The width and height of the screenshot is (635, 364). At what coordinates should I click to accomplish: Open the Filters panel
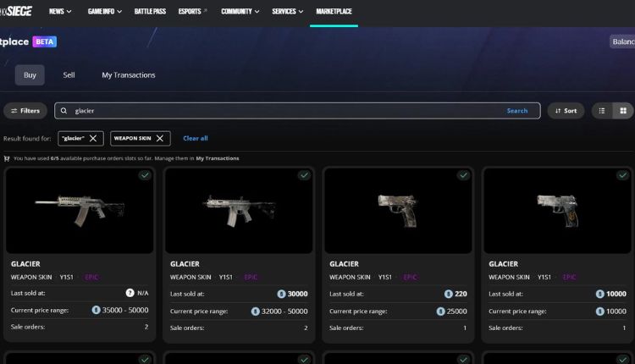(25, 111)
